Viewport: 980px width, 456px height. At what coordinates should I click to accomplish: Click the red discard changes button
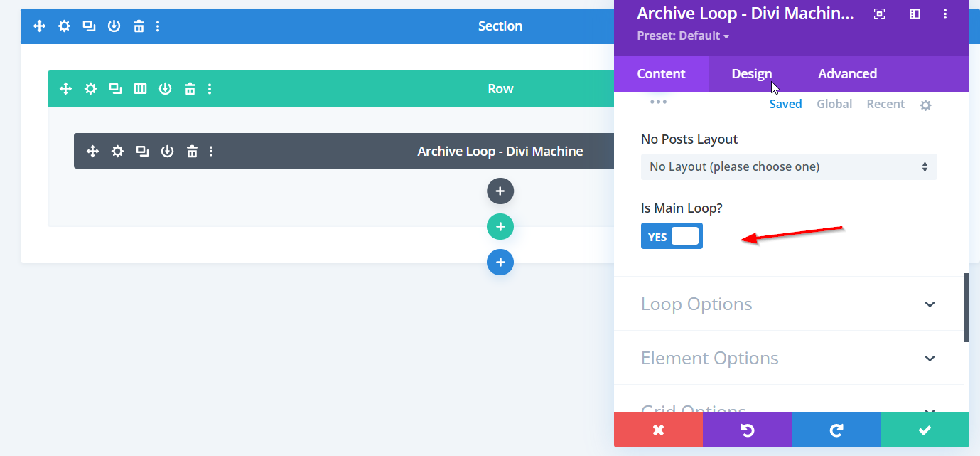tap(658, 430)
